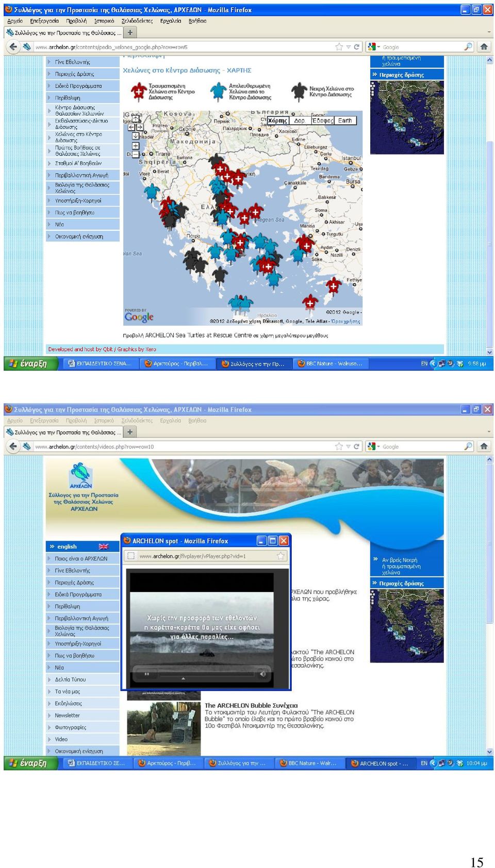The height and width of the screenshot is (868, 495).
Task: Open the Φωτογραφίες sidebar link
Action: tap(82, 727)
